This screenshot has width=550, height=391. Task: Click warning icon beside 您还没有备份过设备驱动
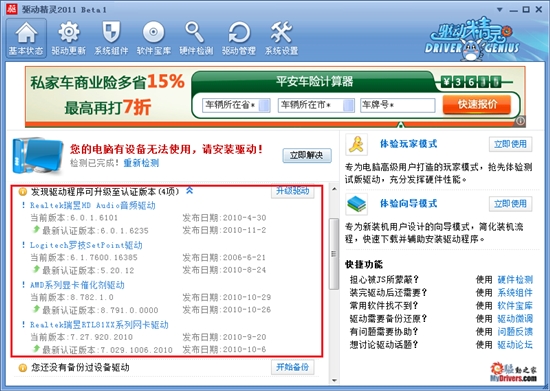22,368
